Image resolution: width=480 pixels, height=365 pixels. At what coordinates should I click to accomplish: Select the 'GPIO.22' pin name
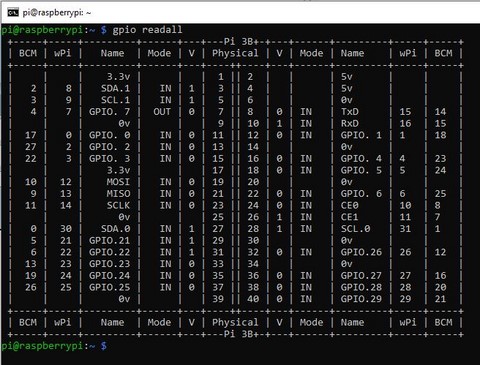point(109,252)
